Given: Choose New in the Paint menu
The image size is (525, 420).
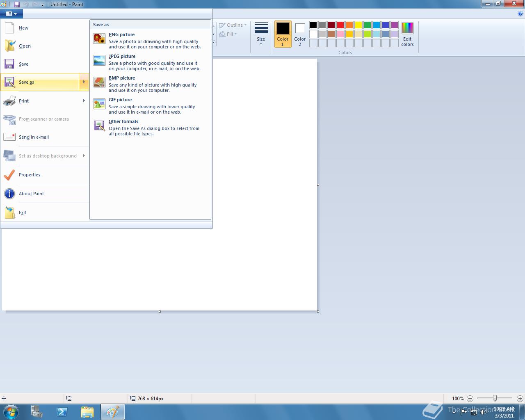Looking at the screenshot, I should [45, 28].
